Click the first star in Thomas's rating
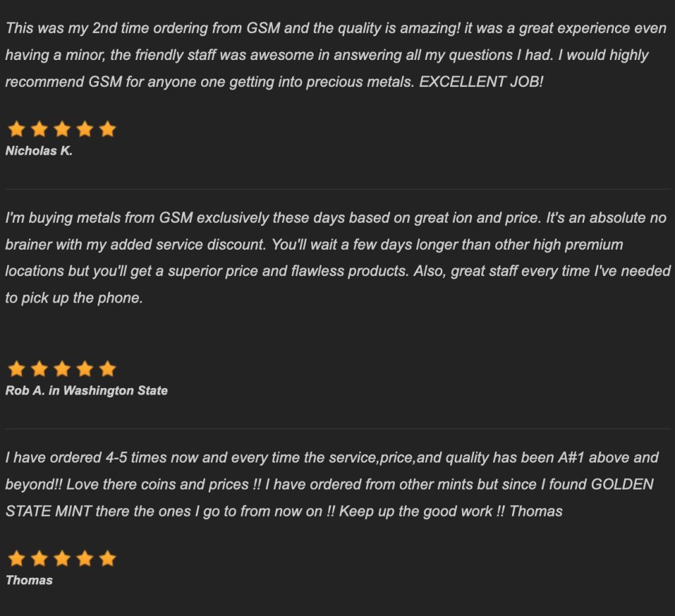 click(16, 559)
